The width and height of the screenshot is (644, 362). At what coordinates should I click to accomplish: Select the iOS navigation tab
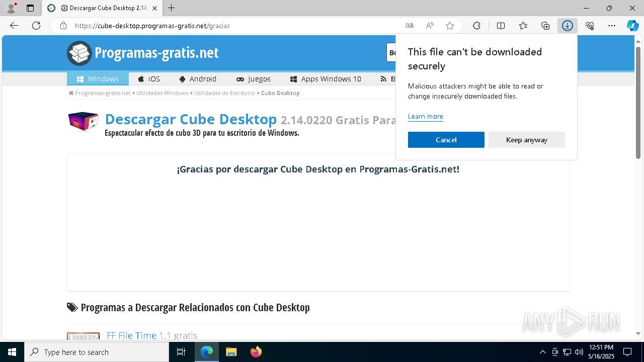click(x=149, y=79)
